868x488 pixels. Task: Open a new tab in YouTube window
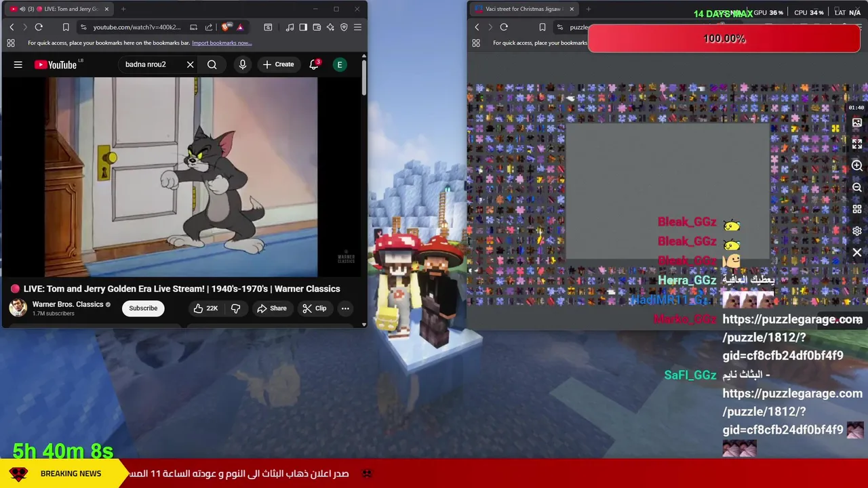coord(123,9)
